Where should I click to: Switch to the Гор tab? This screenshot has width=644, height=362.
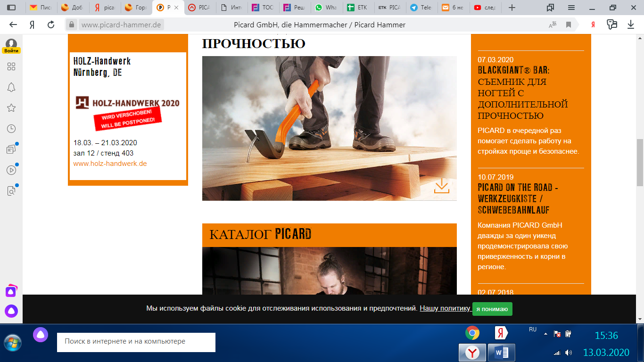136,8
